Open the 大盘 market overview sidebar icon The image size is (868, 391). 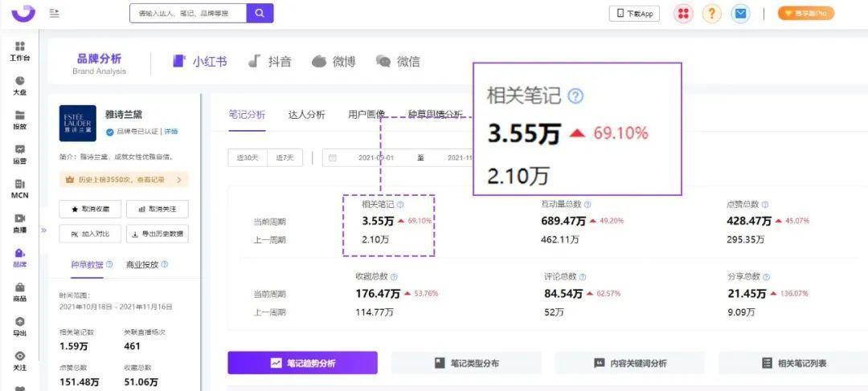coord(20,85)
